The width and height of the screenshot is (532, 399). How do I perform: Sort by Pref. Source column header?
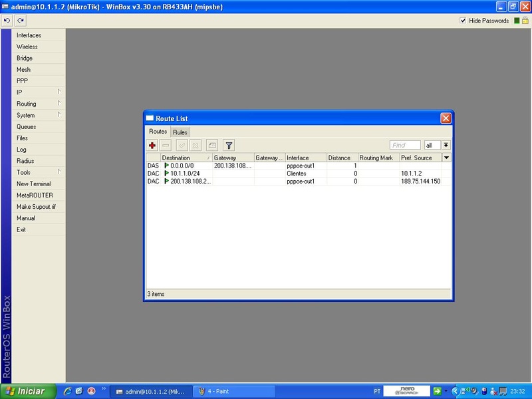coord(421,158)
